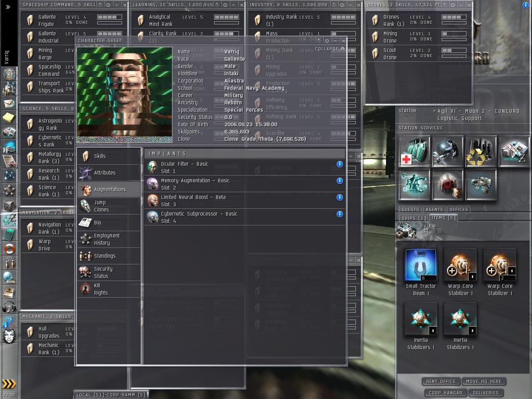Open People & Places magnifier icon in Neocom
This screenshot has width=532, height=399.
coord(9,89)
